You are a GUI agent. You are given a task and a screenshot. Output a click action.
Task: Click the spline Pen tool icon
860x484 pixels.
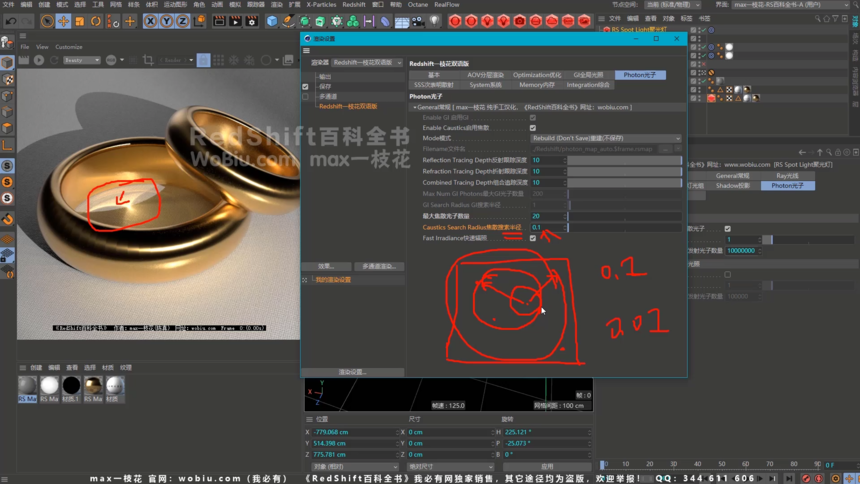tap(288, 21)
